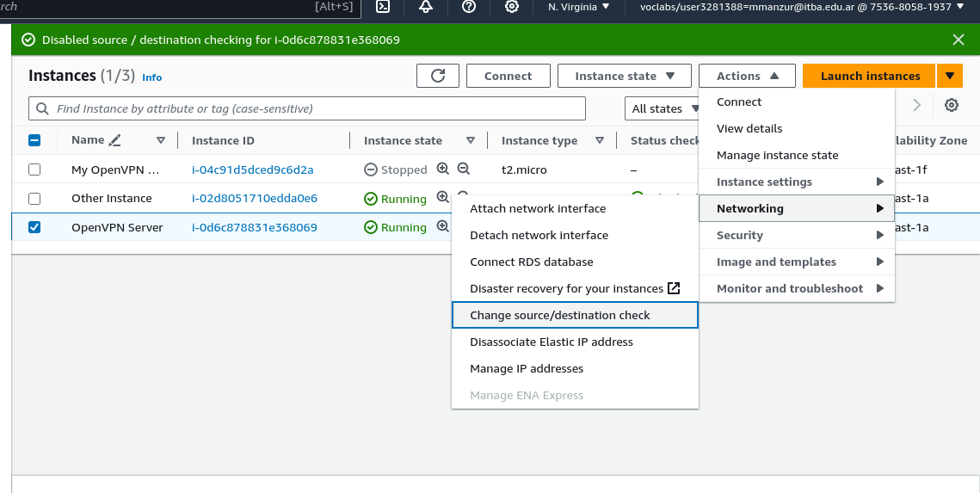Choose Change source/destination check
This screenshot has height=493, width=980.
click(575, 315)
